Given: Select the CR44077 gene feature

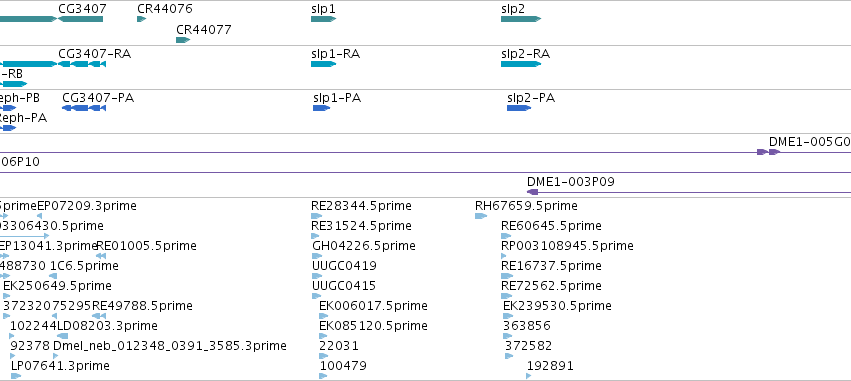Looking at the screenshot, I should click(183, 40).
